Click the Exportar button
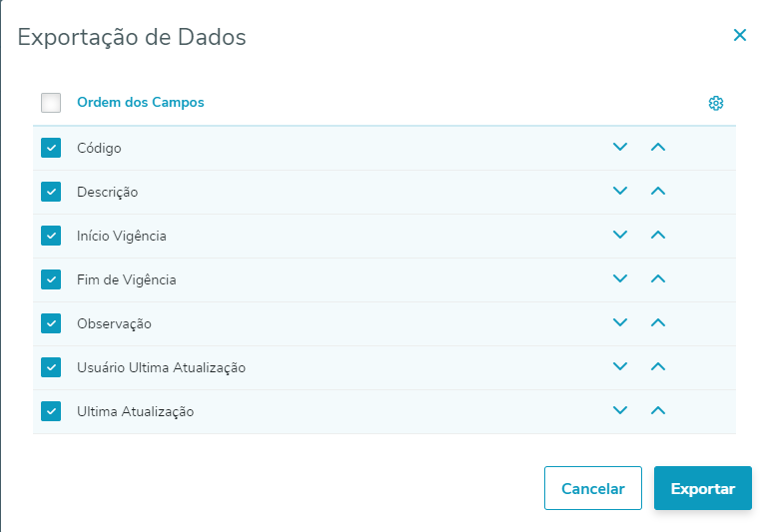The height and width of the screenshot is (532, 765). click(x=702, y=489)
